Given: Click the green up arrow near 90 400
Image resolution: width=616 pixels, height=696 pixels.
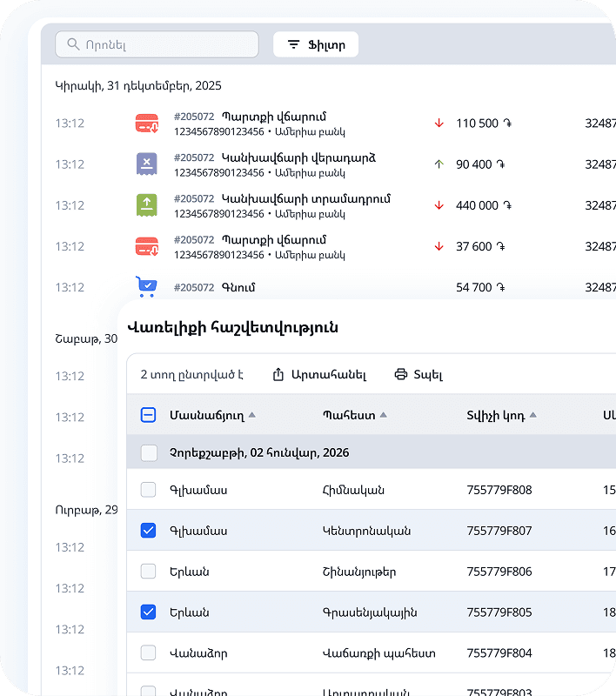Looking at the screenshot, I should [x=439, y=164].
